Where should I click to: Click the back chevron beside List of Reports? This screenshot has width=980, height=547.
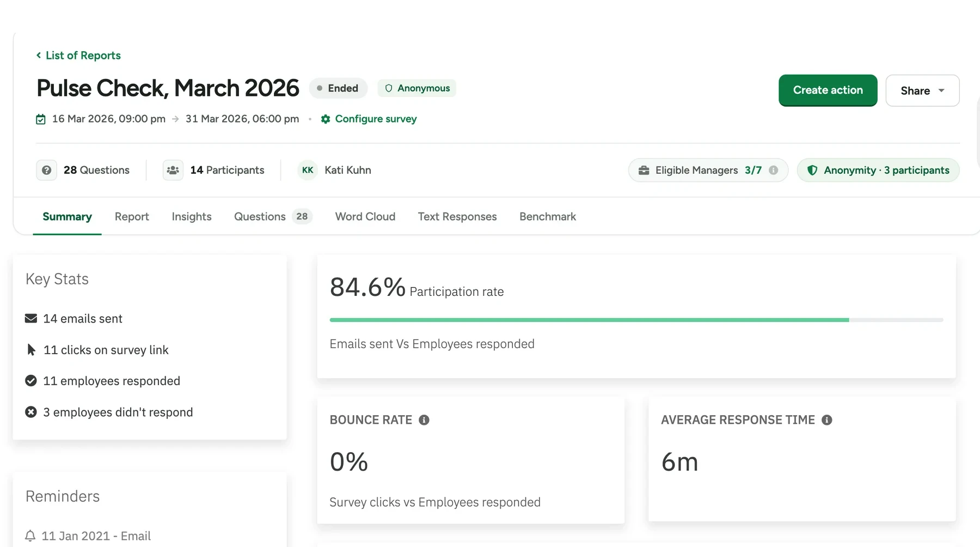(39, 55)
